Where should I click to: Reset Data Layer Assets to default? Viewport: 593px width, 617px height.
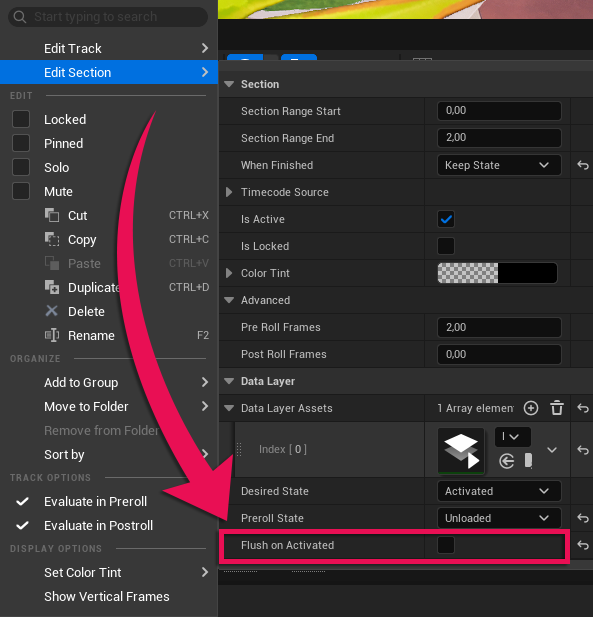point(583,408)
